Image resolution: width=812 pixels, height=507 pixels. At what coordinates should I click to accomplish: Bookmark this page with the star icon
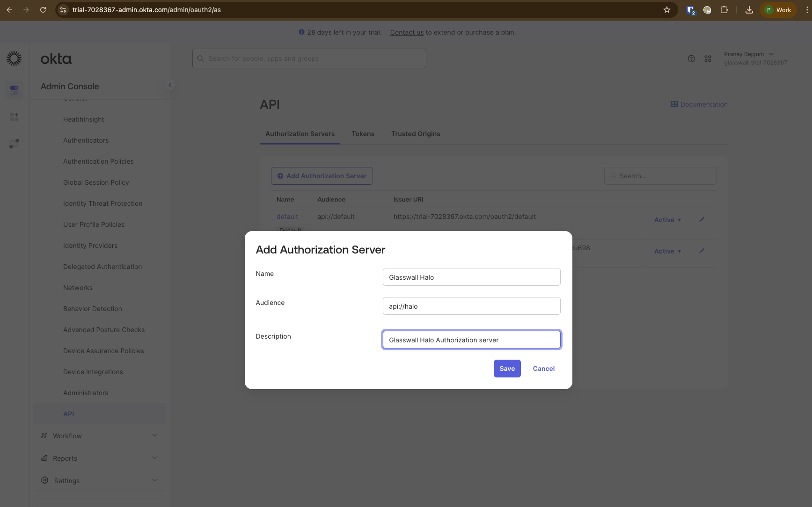click(x=667, y=9)
